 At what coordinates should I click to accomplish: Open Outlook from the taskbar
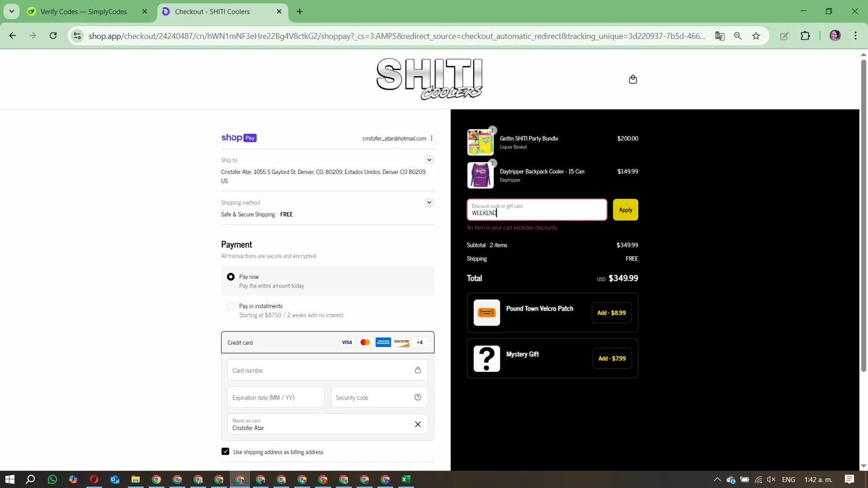click(115, 479)
